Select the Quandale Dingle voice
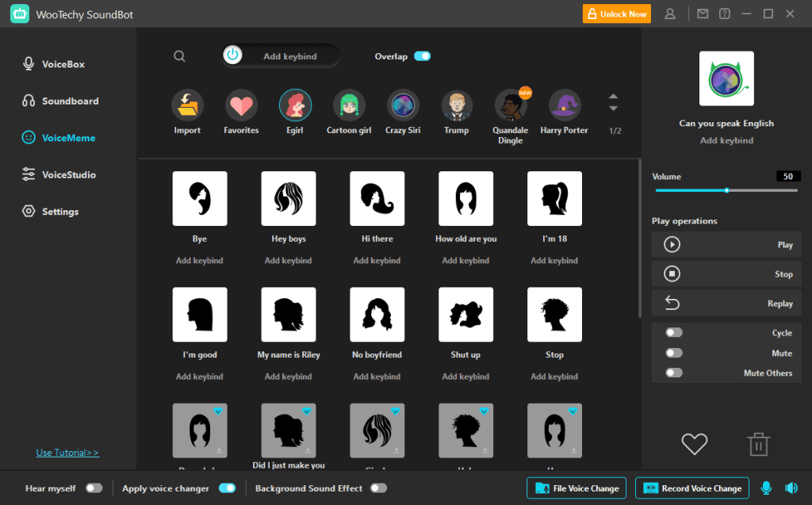The height and width of the screenshot is (505, 812). pyautogui.click(x=510, y=109)
